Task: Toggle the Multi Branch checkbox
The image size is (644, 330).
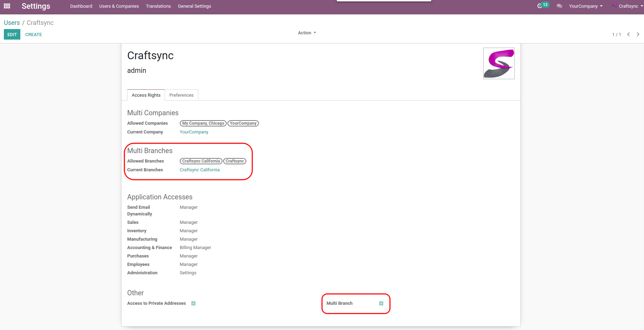Action: 381,303
